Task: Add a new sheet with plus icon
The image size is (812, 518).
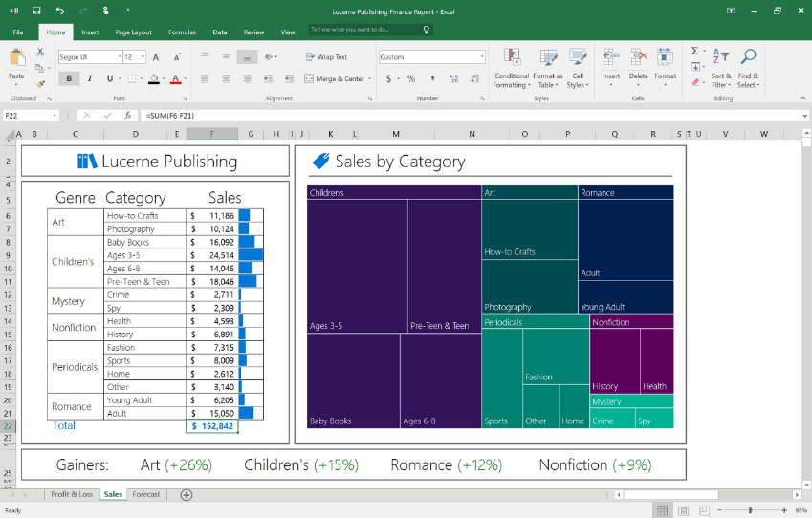Action: coord(187,494)
